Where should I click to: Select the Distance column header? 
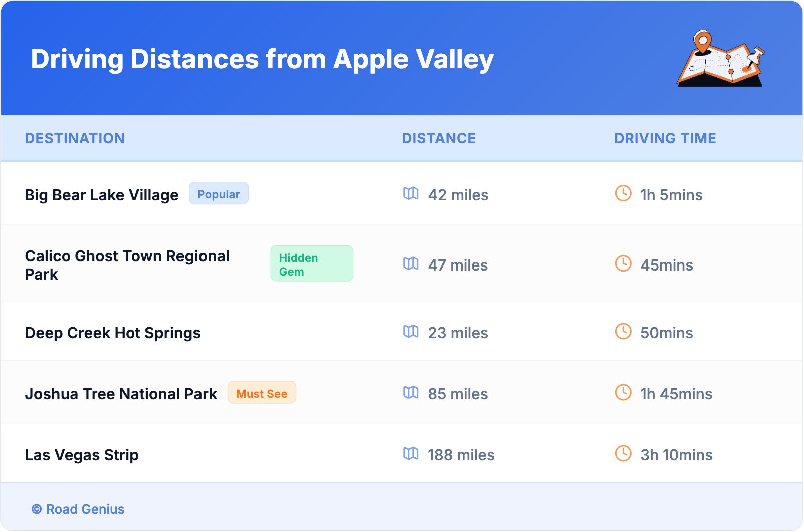point(439,138)
